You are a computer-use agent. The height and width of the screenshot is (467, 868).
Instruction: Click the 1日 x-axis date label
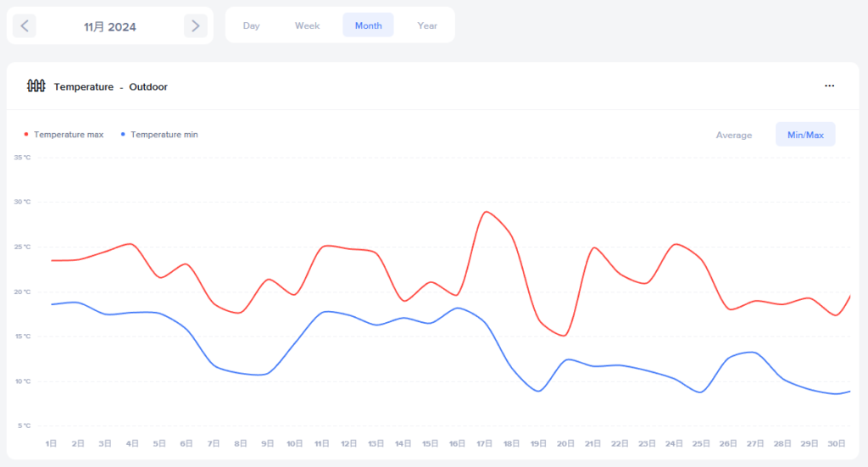51,443
